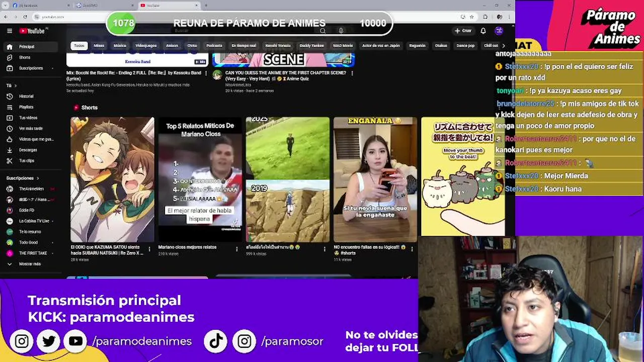Open Top 5 Relatos Míticos short thumbnail
This screenshot has width=644, height=362.
tap(200, 179)
